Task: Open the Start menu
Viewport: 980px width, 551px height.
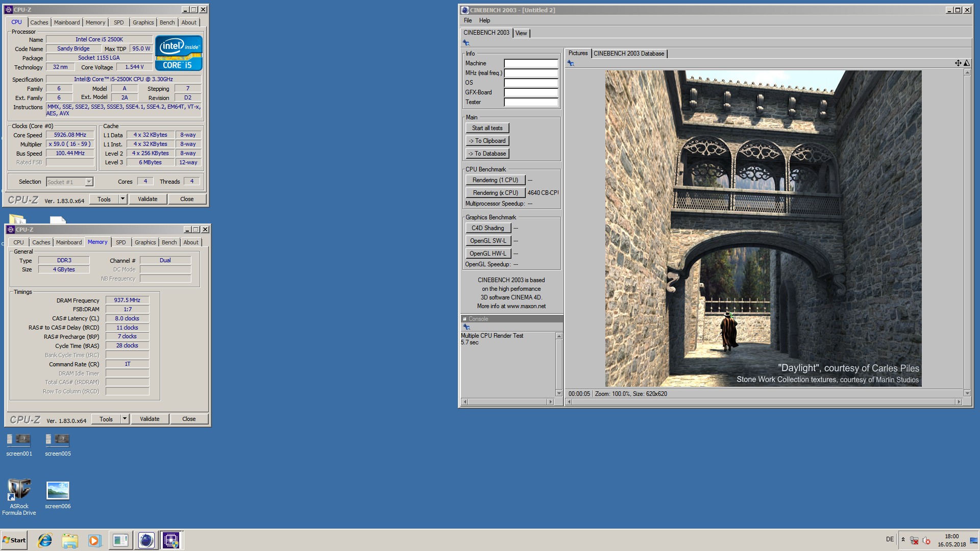Action: coord(14,540)
